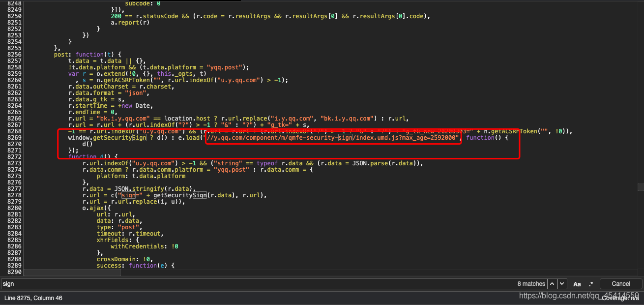Click the 'type: "post",' line
Screen dimensions: 644x305
(x=119, y=227)
